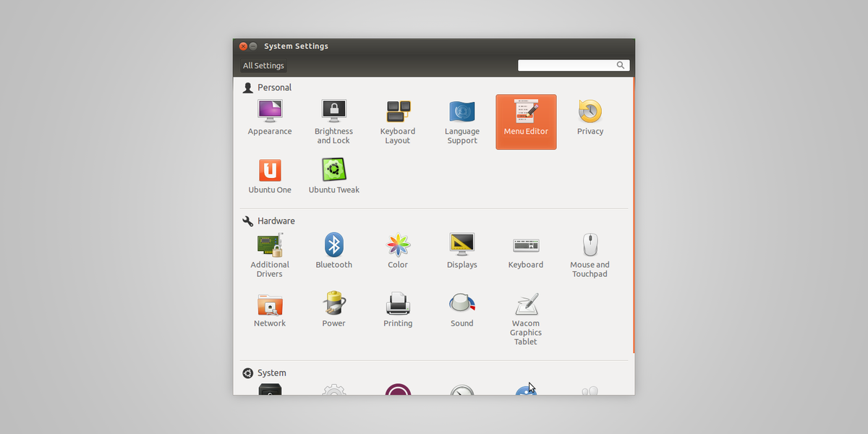Minimize the System Settings window
868x434 pixels.
coord(253,46)
